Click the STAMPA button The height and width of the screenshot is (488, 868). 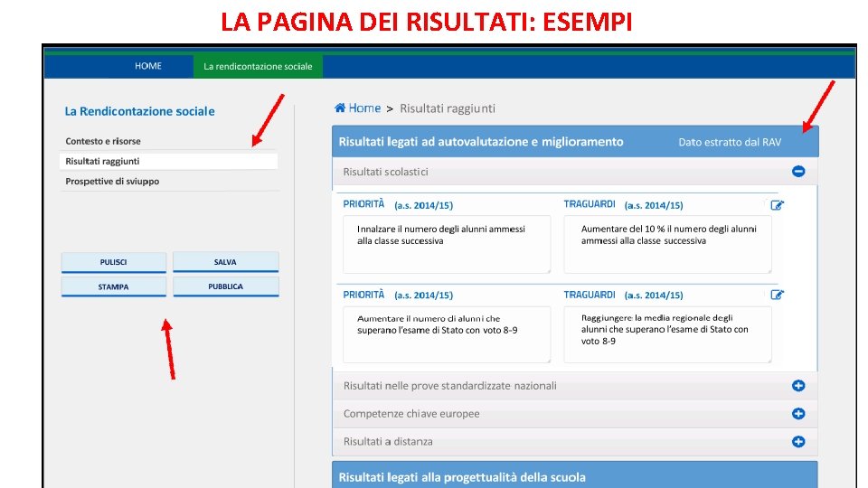114,286
